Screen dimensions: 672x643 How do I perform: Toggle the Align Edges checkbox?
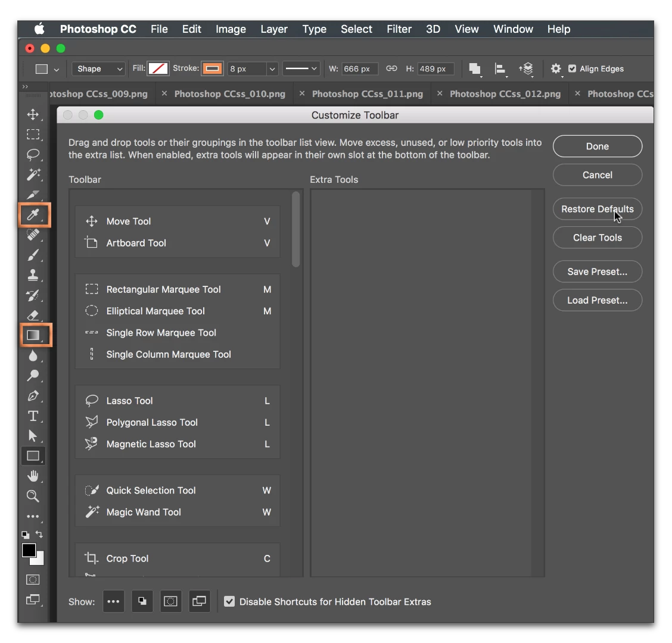572,68
